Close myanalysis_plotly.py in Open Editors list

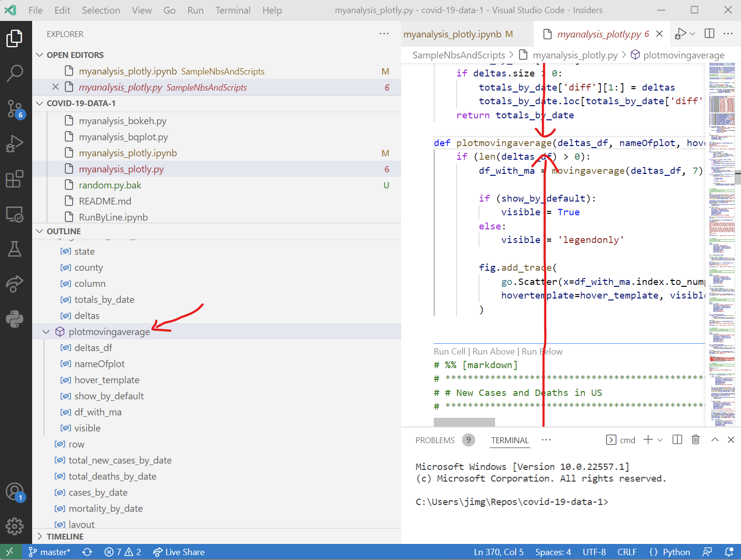click(x=56, y=87)
